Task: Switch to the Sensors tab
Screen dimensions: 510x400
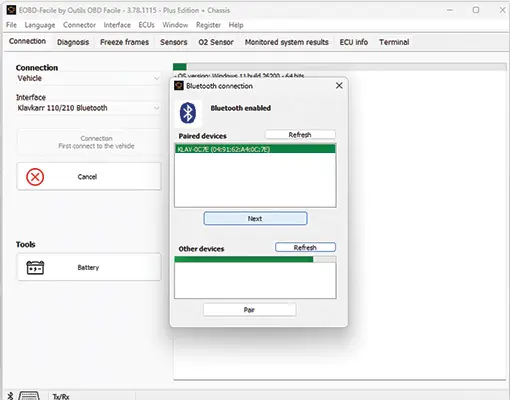Action: click(x=173, y=42)
